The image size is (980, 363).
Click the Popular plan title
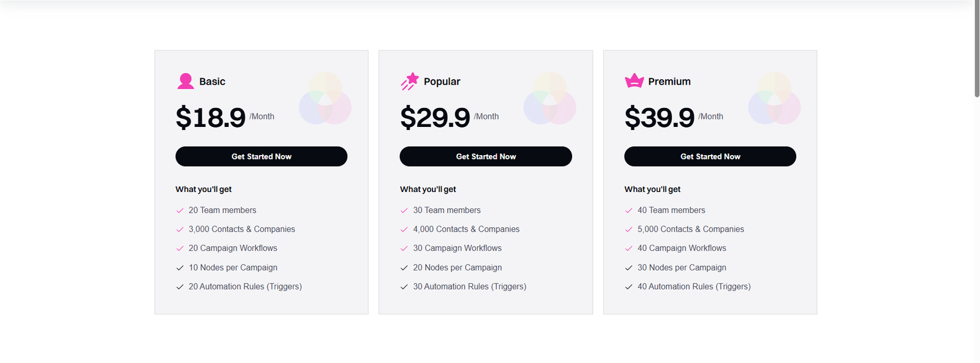coord(442,82)
